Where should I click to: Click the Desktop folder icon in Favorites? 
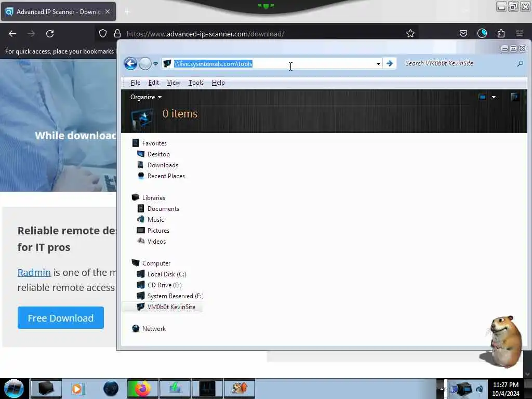(141, 154)
